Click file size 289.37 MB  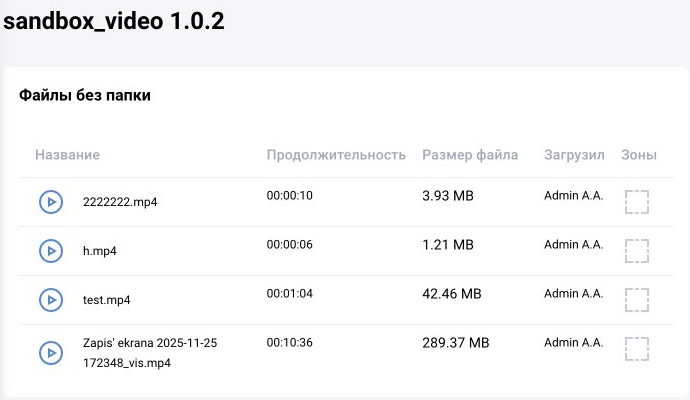pyautogui.click(x=456, y=342)
